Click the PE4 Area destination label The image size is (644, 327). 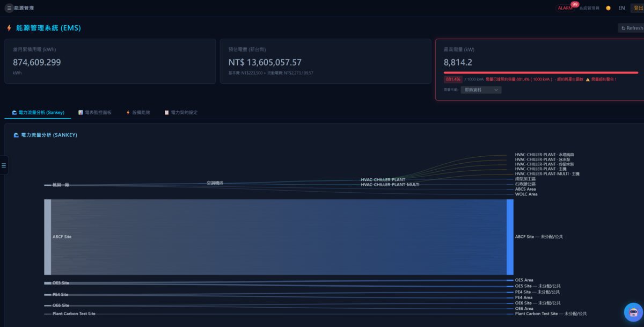[x=524, y=297]
